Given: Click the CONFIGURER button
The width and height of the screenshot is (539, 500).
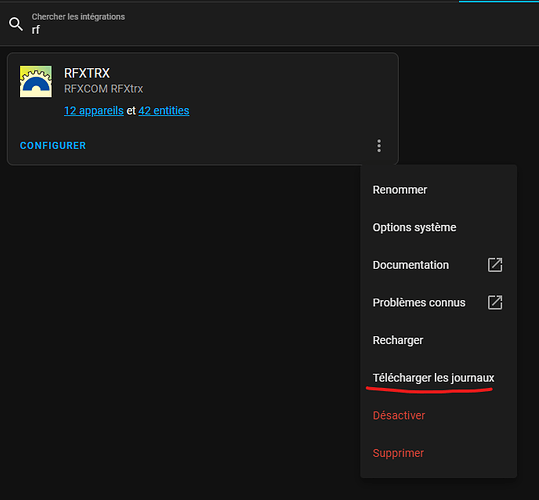Looking at the screenshot, I should 53,146.
